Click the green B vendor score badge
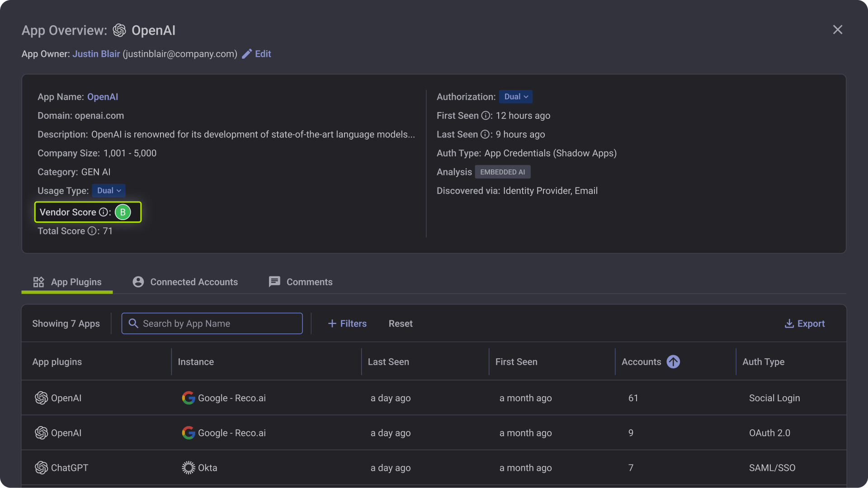 tap(123, 212)
